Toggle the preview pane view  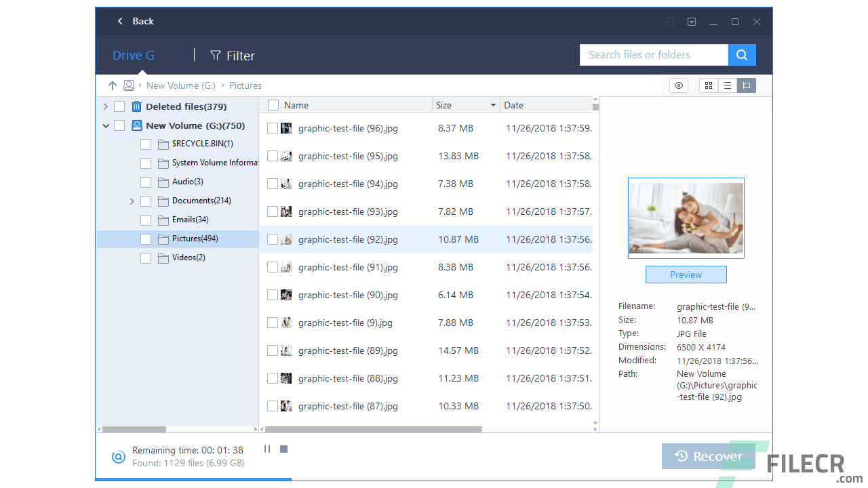[x=746, y=85]
